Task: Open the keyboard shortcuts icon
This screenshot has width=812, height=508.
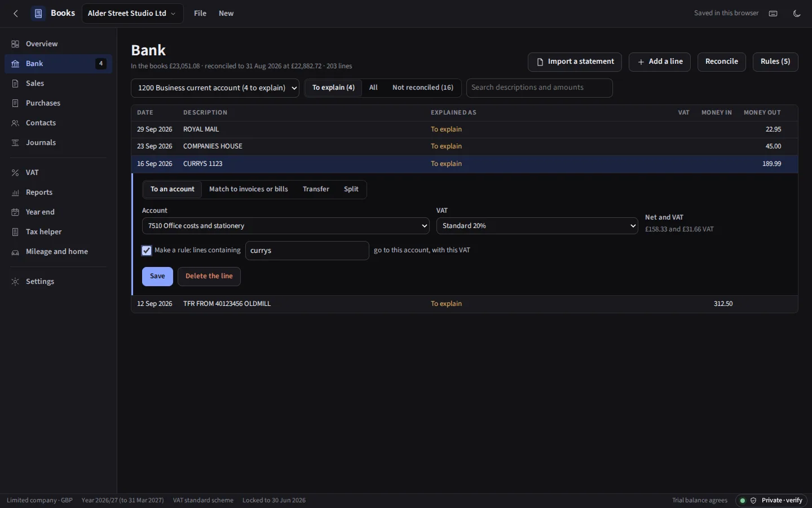Action: click(x=773, y=14)
